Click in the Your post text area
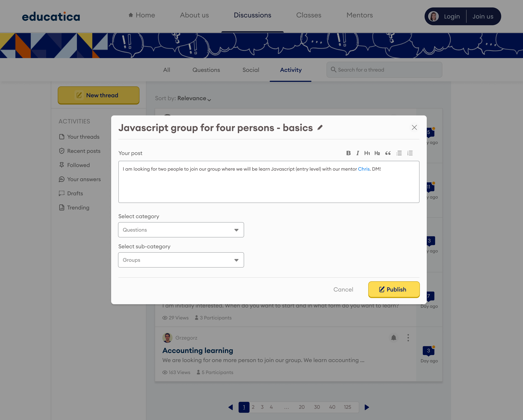The height and width of the screenshot is (420, 523). 269,187
